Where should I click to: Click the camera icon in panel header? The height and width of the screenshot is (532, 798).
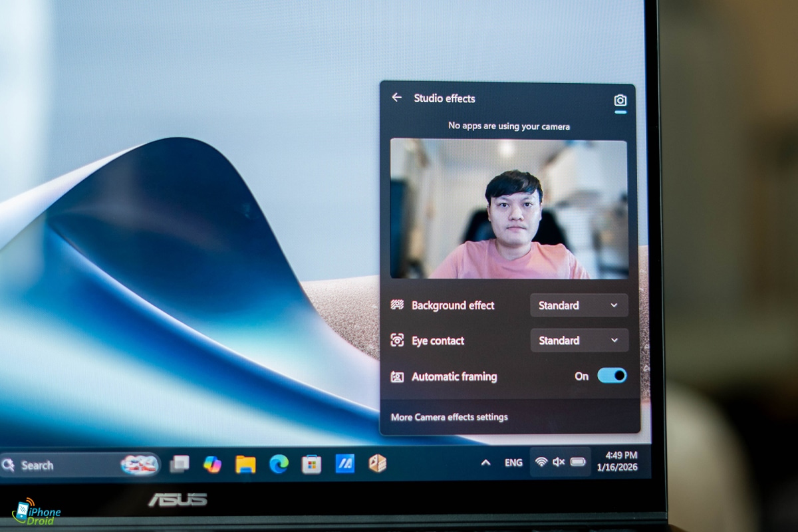[620, 100]
